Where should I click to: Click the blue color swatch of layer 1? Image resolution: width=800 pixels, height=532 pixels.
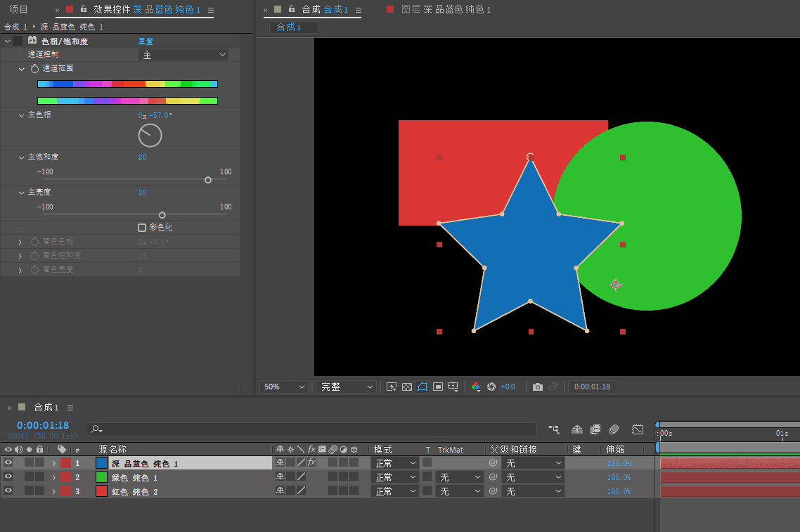tap(101, 462)
